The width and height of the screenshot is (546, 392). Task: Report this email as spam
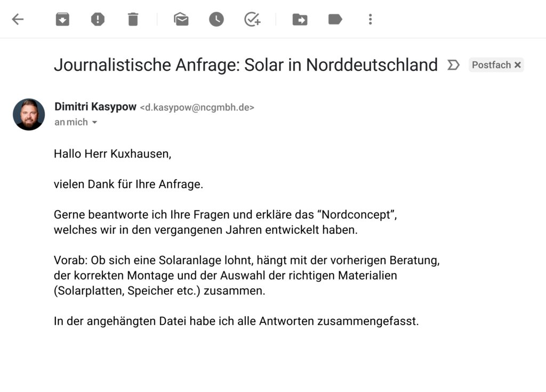pos(98,20)
